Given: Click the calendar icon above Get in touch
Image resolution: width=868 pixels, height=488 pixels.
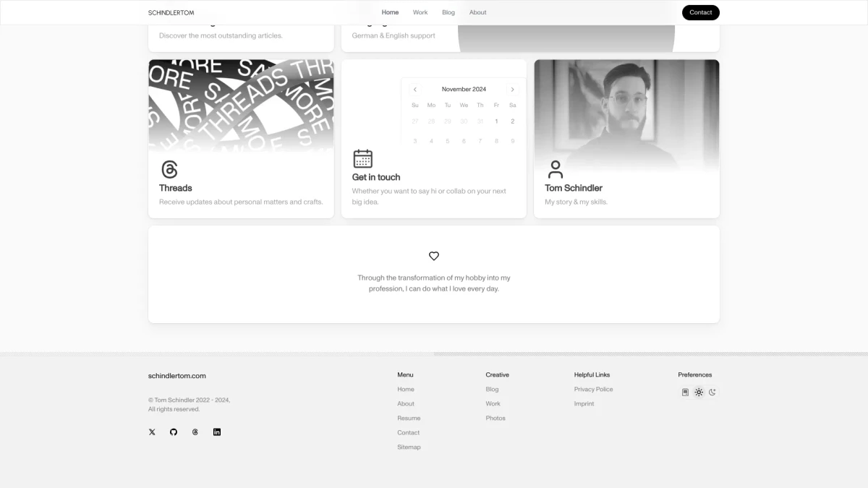Looking at the screenshot, I should pyautogui.click(x=362, y=158).
